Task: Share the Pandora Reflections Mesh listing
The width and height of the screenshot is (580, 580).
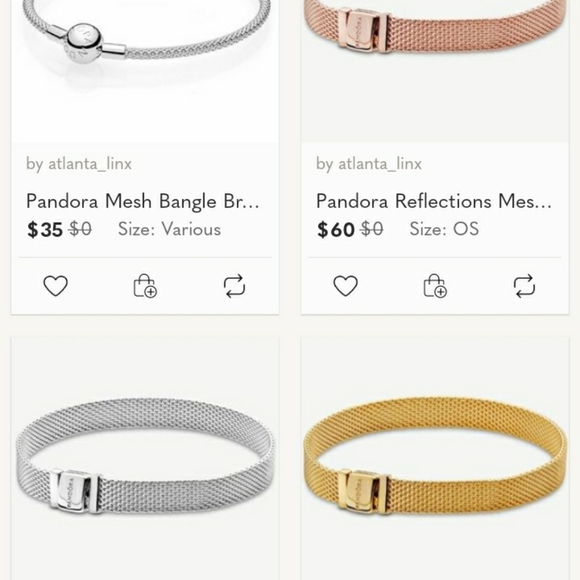Action: point(525,286)
